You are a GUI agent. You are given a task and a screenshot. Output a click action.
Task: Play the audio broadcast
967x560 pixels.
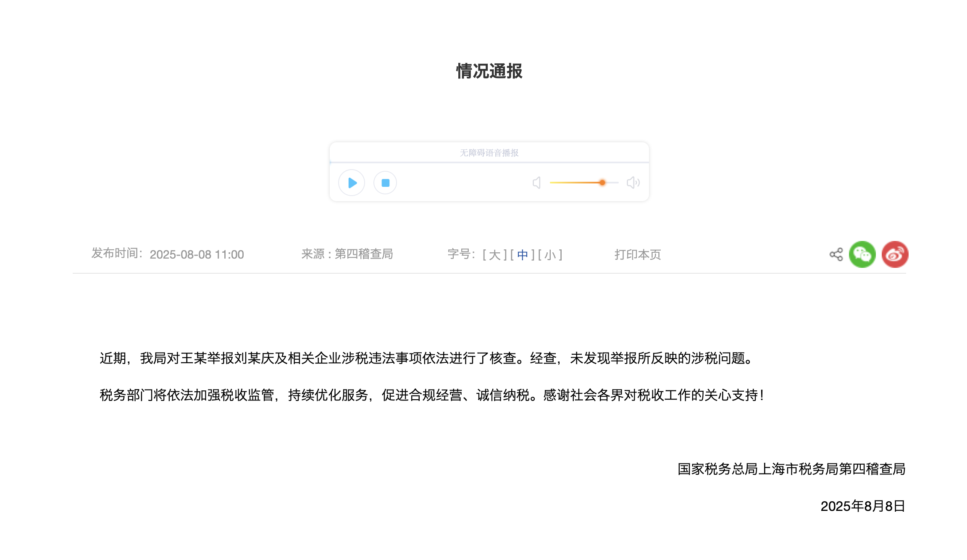point(352,183)
